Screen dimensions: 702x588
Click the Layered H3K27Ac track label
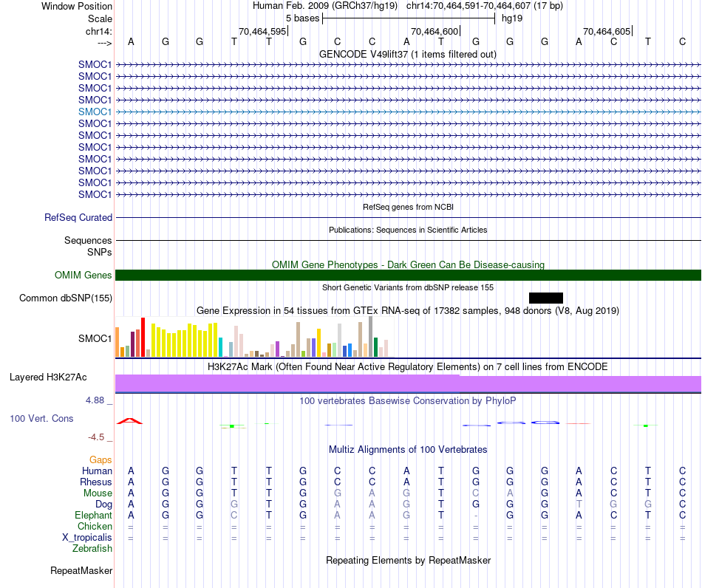click(x=48, y=377)
